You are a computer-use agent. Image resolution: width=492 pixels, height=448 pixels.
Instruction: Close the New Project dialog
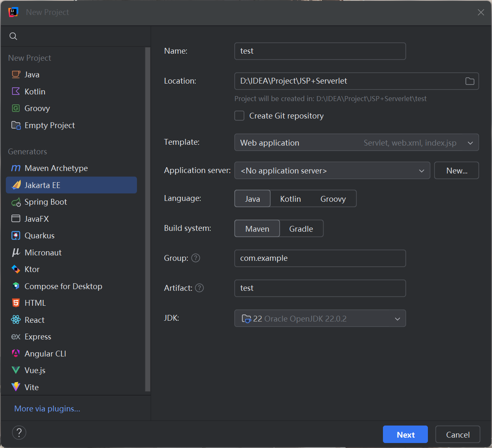tap(481, 12)
